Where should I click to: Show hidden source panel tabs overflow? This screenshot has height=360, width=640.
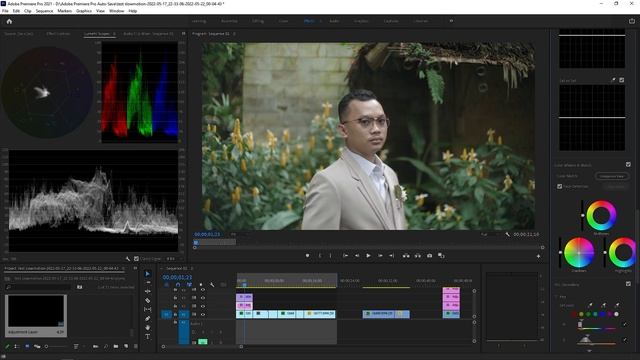183,34
